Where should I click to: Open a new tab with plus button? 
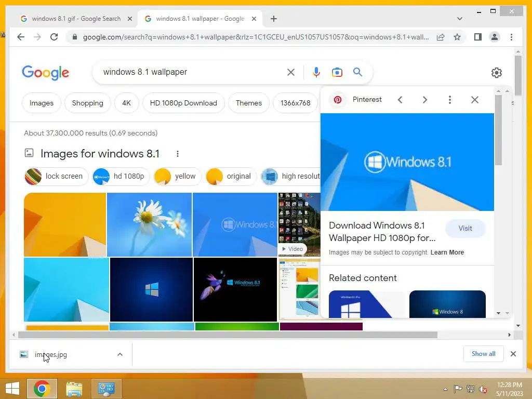(274, 19)
